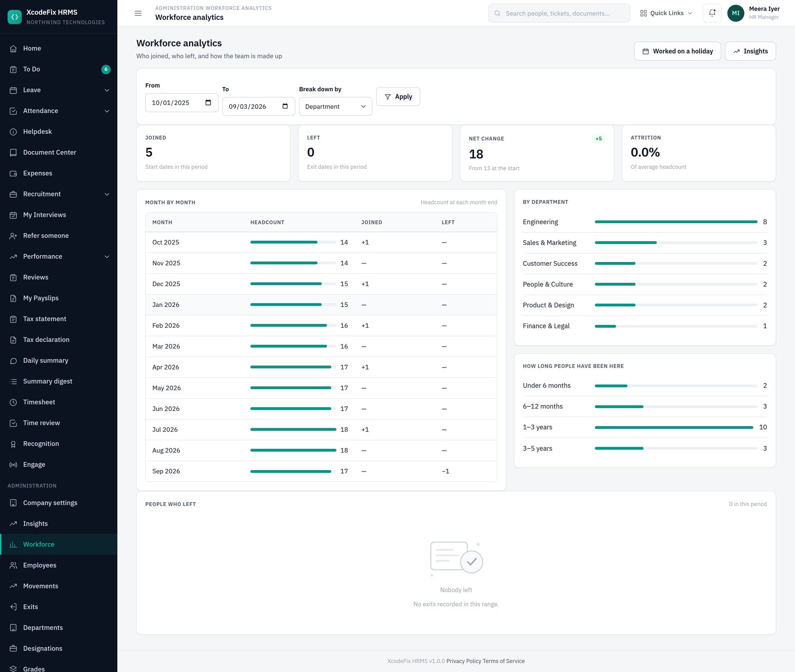Click the Company settings building icon
The height and width of the screenshot is (672, 795).
(x=13, y=503)
